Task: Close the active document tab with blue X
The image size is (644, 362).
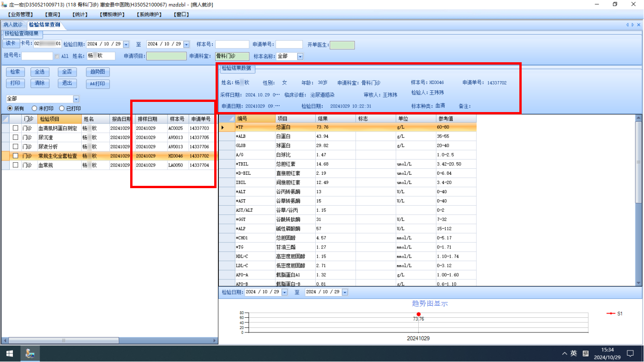Action: 638,25
